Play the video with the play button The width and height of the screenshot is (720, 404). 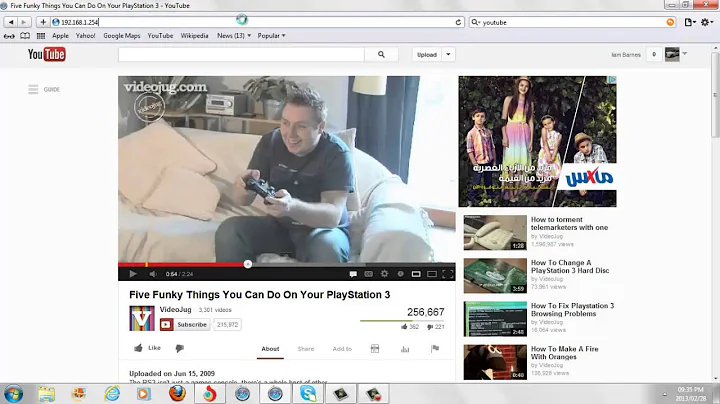[133, 274]
